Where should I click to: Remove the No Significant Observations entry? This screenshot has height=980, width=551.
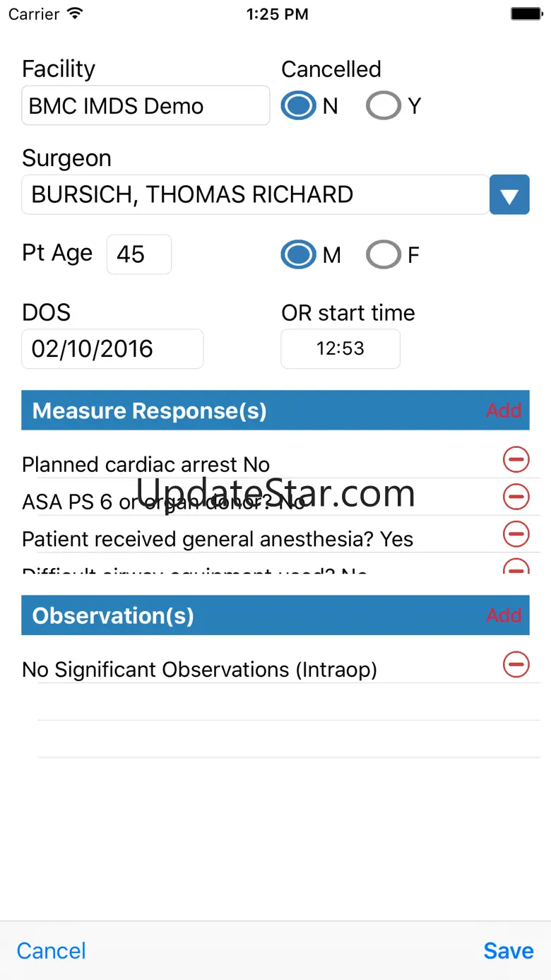click(516, 664)
